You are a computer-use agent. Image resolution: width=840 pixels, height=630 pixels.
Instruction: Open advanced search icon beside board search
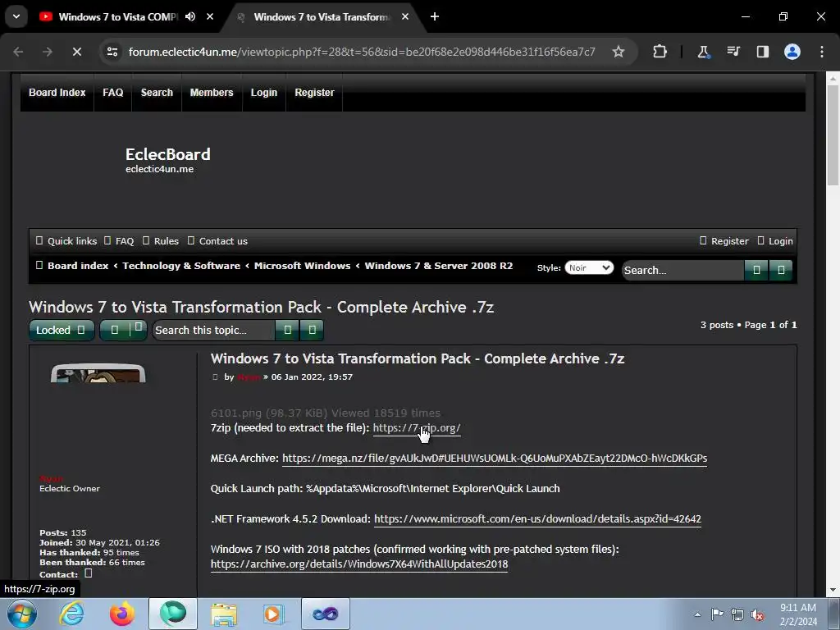(781, 271)
